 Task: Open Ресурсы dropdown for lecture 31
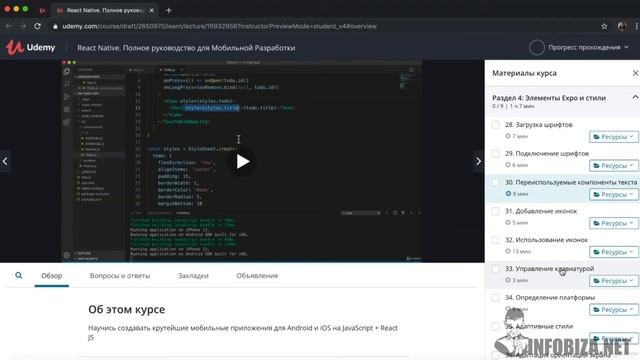[x=613, y=223]
